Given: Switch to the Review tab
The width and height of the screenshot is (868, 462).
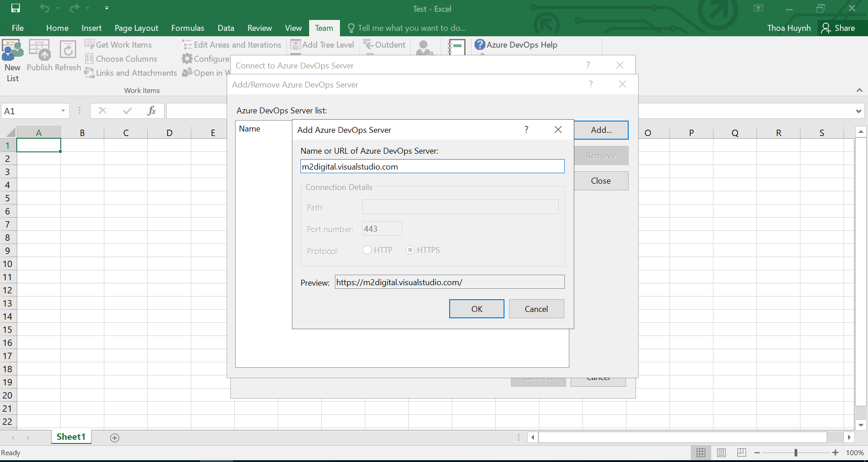Looking at the screenshot, I should point(260,28).
